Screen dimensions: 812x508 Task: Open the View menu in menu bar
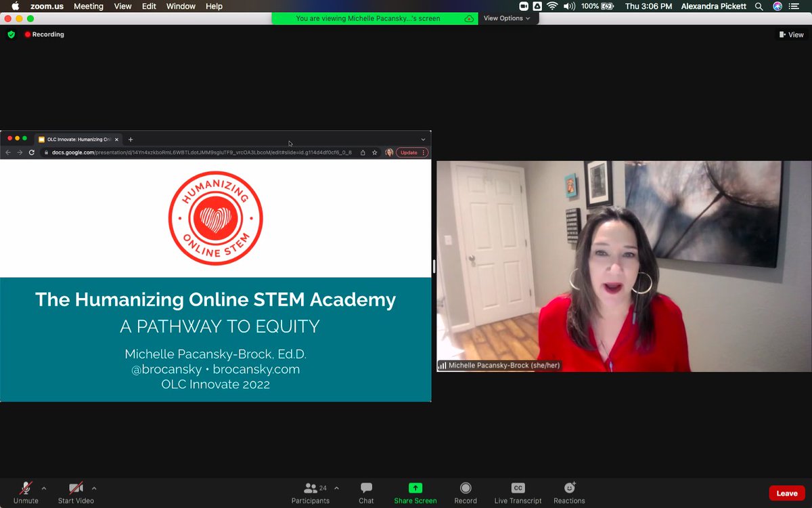click(123, 6)
